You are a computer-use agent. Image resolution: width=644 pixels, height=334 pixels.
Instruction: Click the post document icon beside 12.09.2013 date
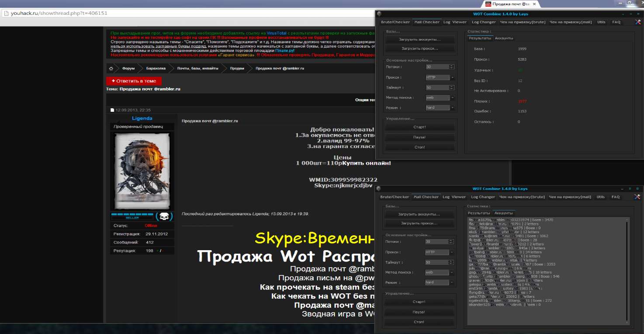pyautogui.click(x=112, y=110)
